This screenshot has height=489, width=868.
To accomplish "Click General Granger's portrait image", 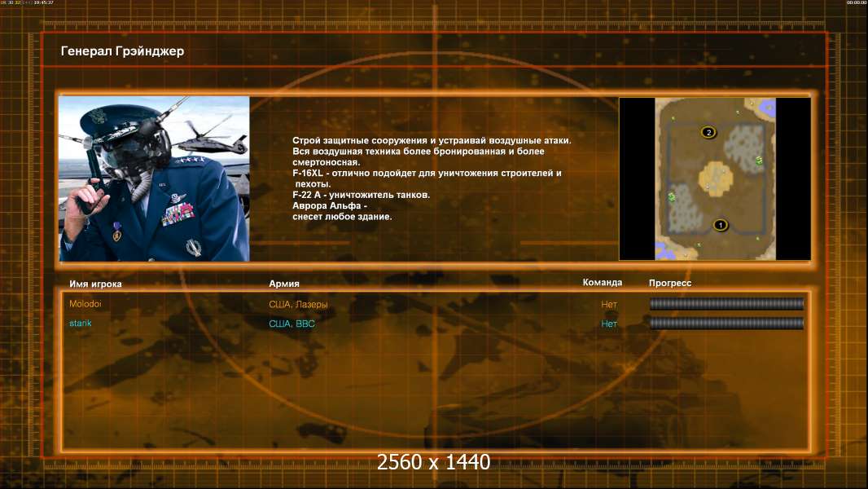I will pyautogui.click(x=155, y=178).
